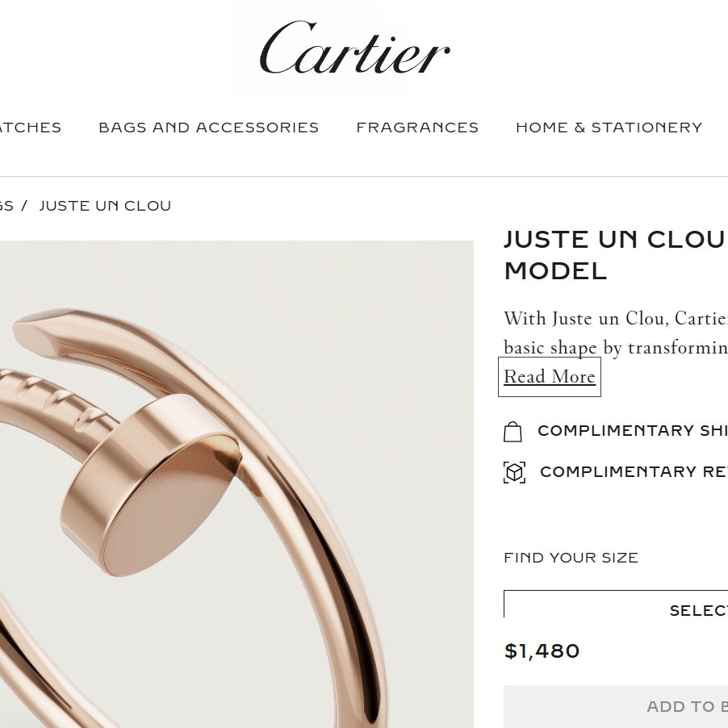Screen dimensions: 728x728
Task: Click the product description paragraph
Action: click(x=616, y=333)
